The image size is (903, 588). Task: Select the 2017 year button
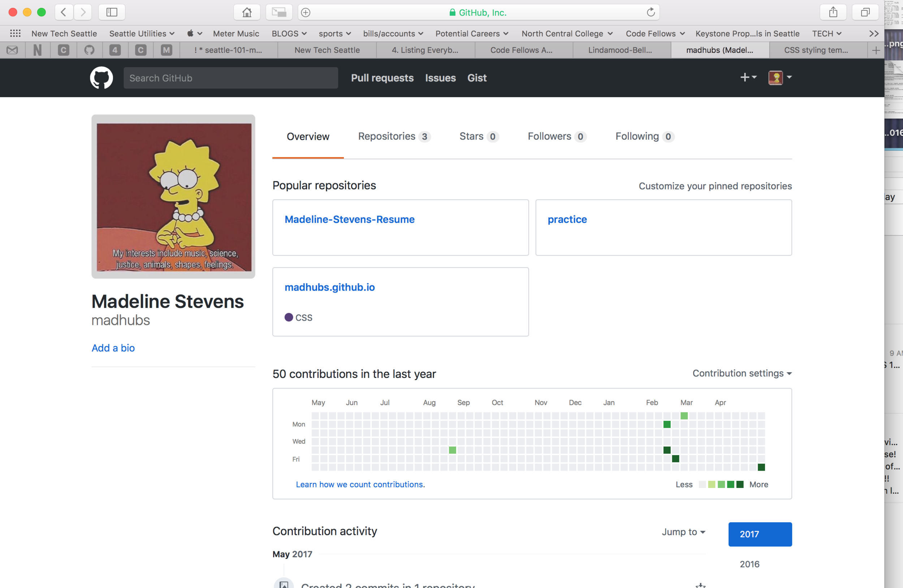760,534
